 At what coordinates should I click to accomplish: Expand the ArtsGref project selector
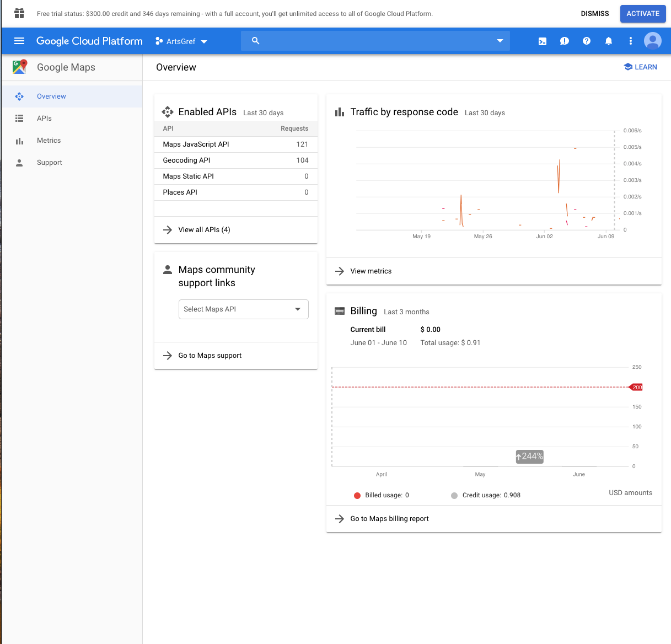pos(181,41)
